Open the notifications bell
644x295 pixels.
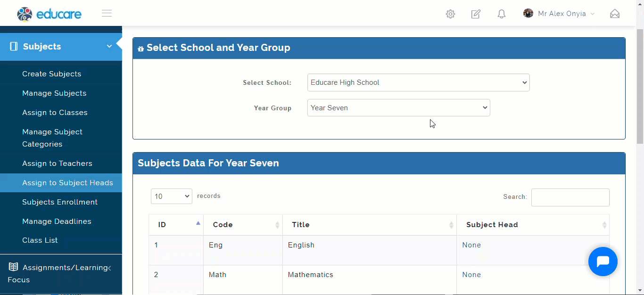pyautogui.click(x=502, y=14)
